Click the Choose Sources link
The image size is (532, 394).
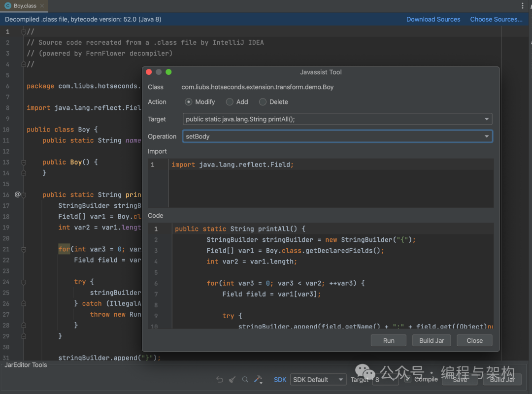coord(496,19)
